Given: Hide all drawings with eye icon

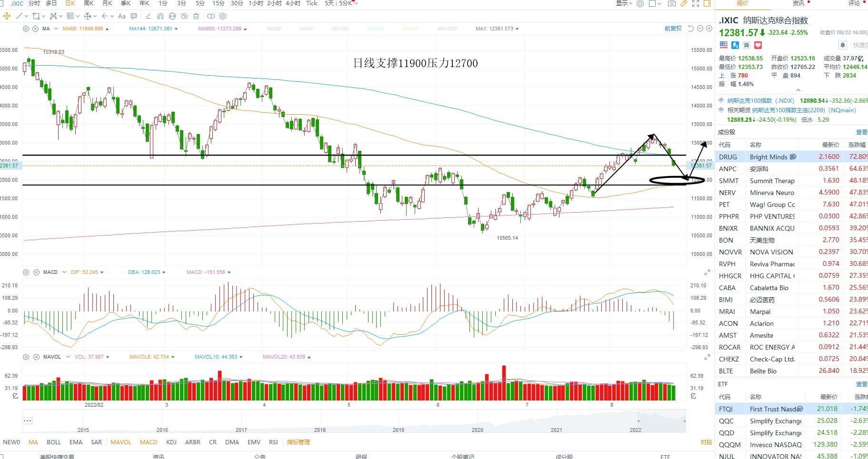Looking at the screenshot, I should (184, 16).
